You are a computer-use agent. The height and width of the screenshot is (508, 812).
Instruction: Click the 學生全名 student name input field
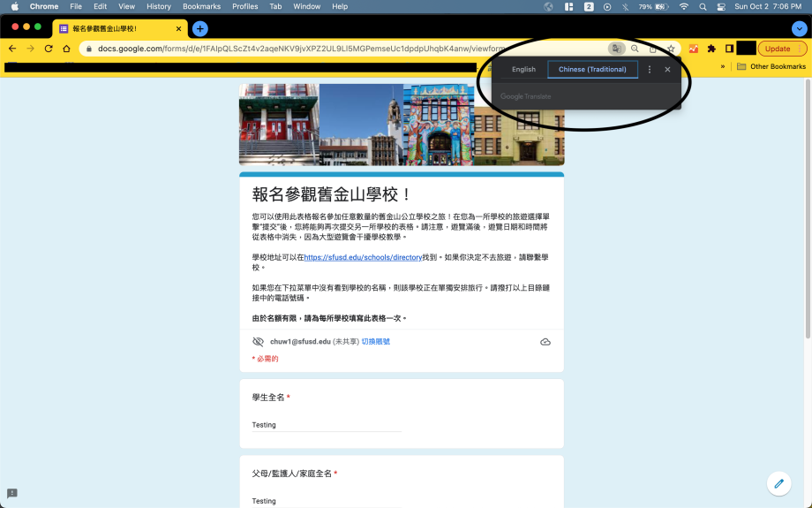tap(327, 425)
